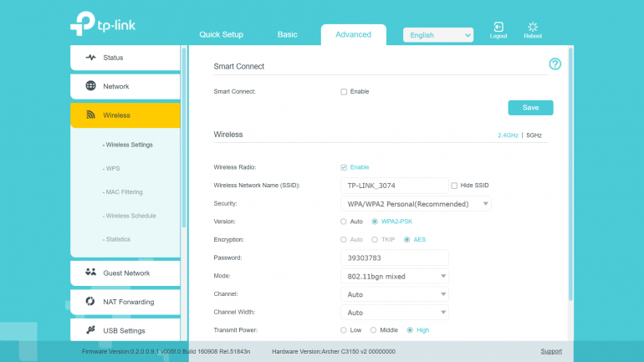644x362 pixels.
Task: Switch to 5GHz band
Action: (x=534, y=135)
